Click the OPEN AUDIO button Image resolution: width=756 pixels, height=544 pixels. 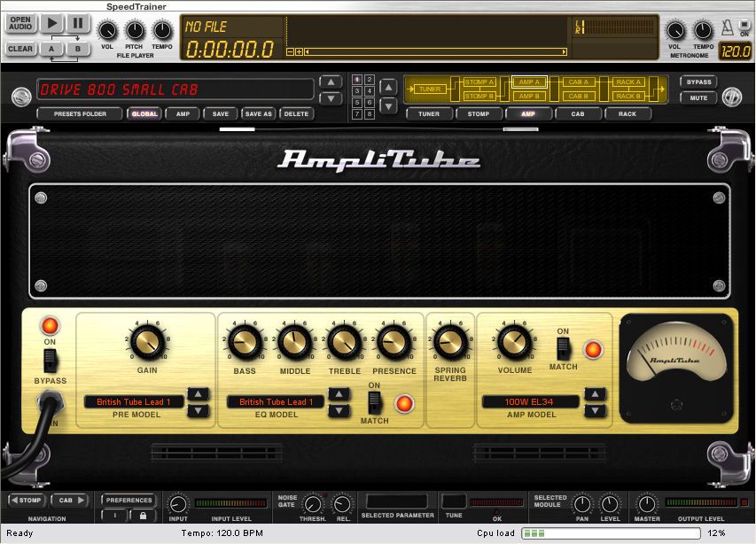point(20,23)
